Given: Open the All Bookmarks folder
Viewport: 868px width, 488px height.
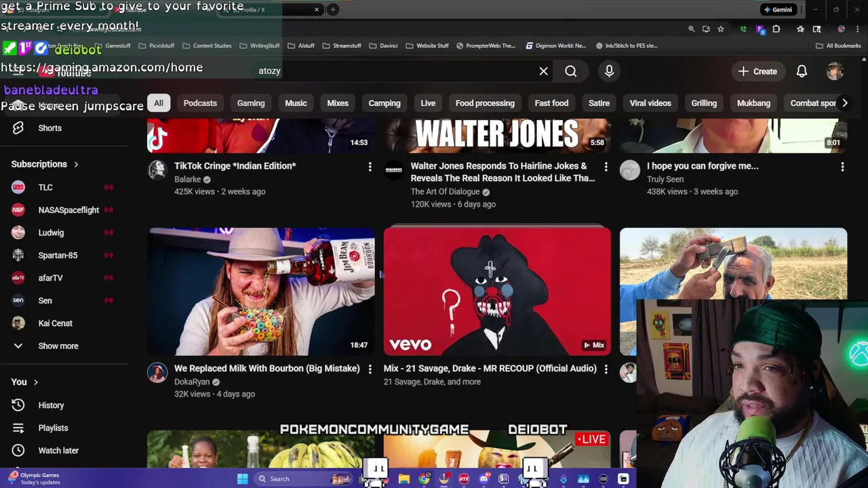Looking at the screenshot, I should click(838, 45).
